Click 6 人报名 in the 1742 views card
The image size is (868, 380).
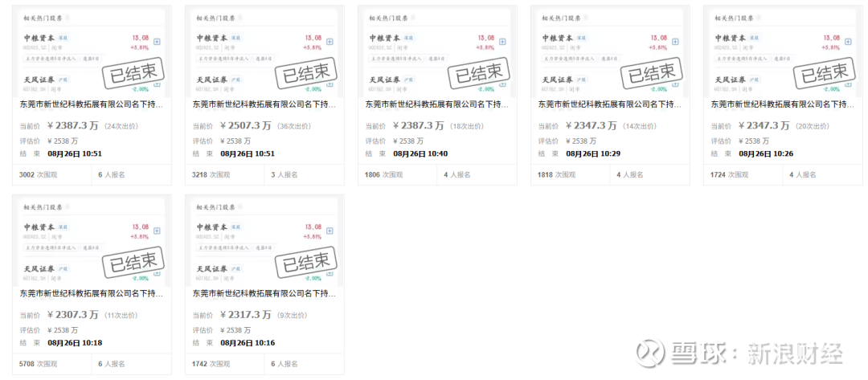284,364
